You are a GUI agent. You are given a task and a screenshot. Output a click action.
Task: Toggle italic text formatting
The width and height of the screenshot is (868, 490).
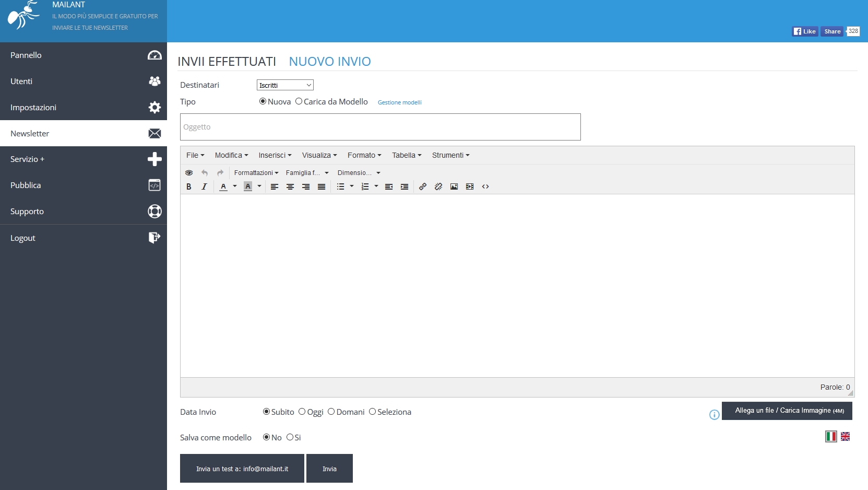205,186
